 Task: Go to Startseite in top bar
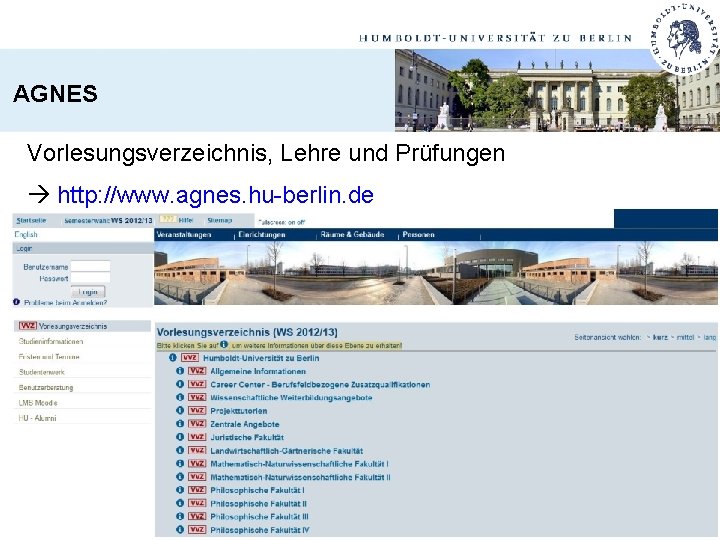pyautogui.click(x=31, y=220)
